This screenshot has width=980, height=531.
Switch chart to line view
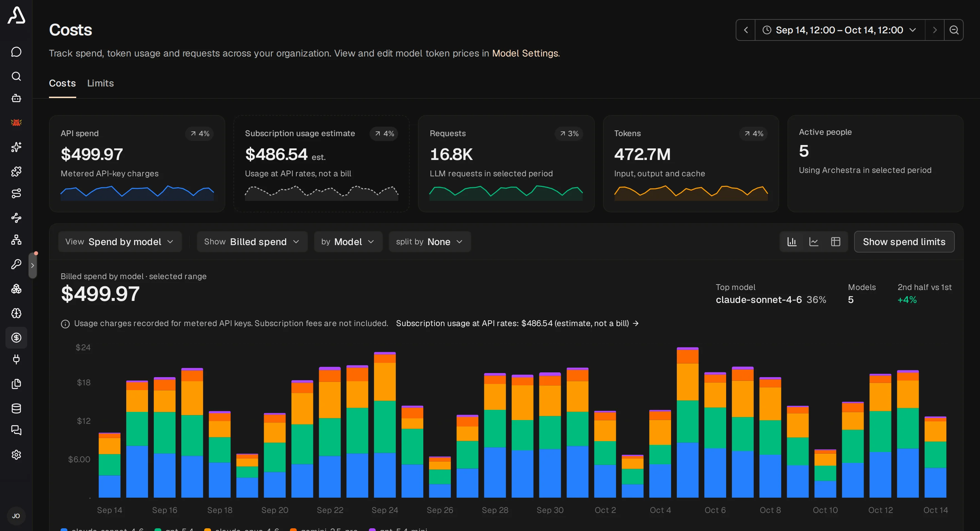click(x=813, y=242)
